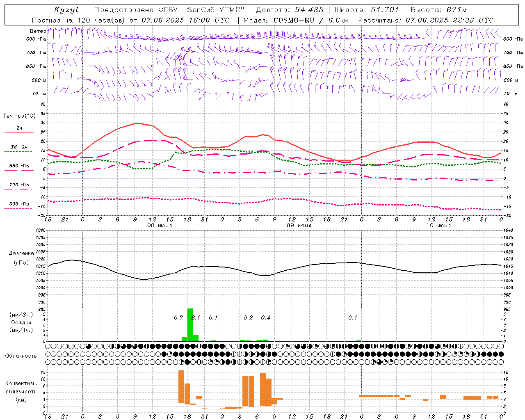Click the 'Модель COSMO-RU / 6.6км' model label
Viewport: 525px width, 420px height.
pos(295,20)
